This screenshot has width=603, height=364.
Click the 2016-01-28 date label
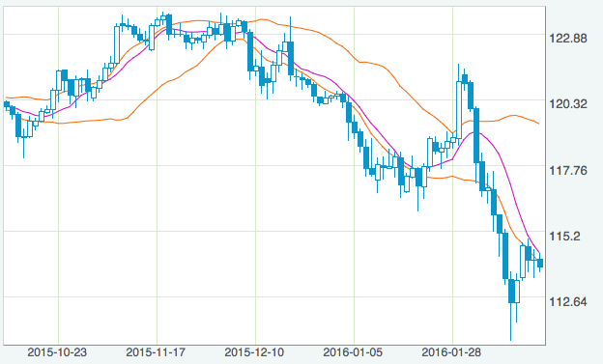[x=451, y=352]
